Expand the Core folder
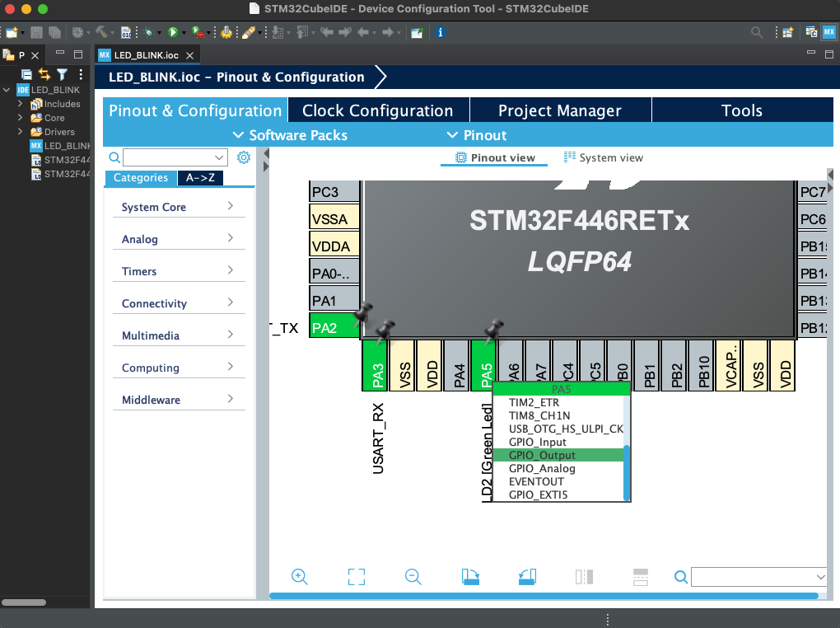Viewport: 840px width, 628px height. 20,118
